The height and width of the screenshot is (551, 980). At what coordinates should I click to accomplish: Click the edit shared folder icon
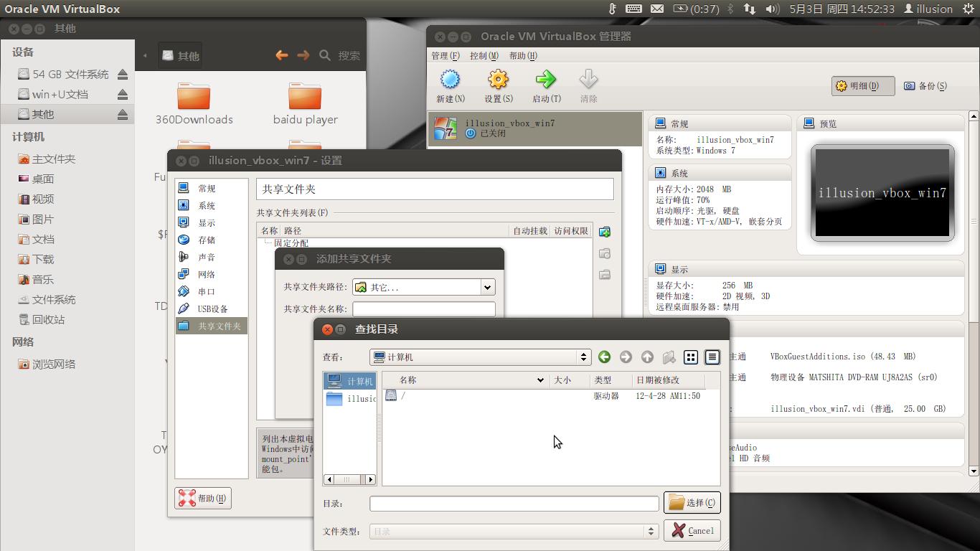[x=605, y=253]
